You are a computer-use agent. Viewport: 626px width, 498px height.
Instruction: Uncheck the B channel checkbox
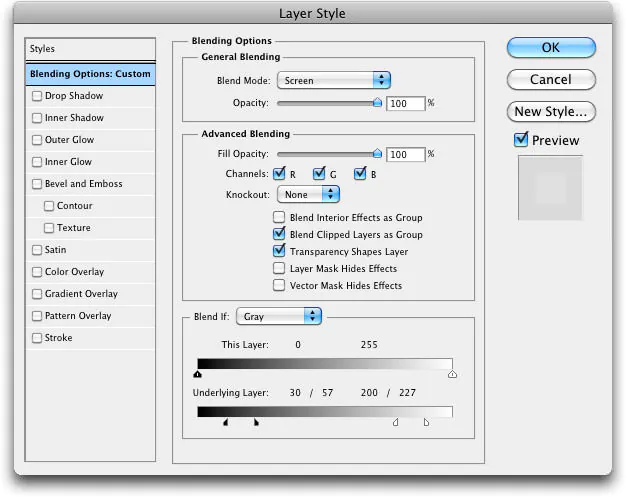tap(360, 174)
